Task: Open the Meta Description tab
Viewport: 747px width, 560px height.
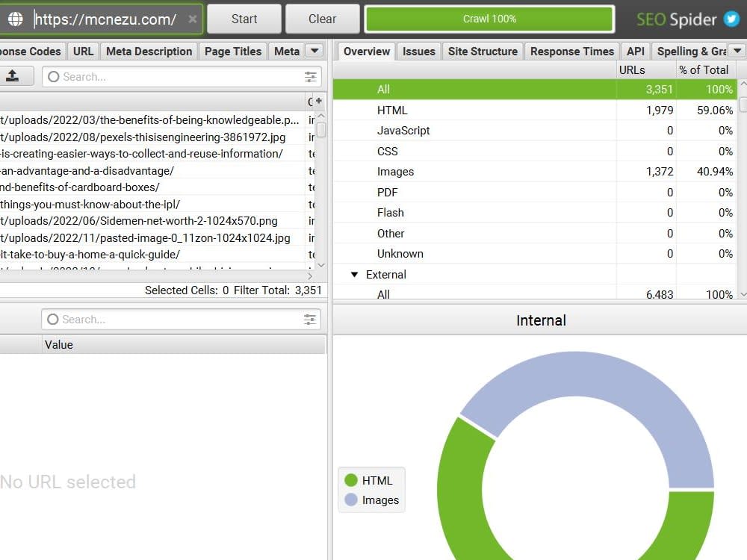Action: (149, 51)
